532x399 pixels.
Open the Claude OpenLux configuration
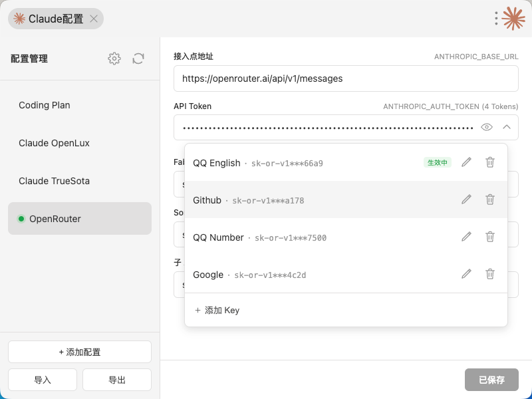pos(80,143)
